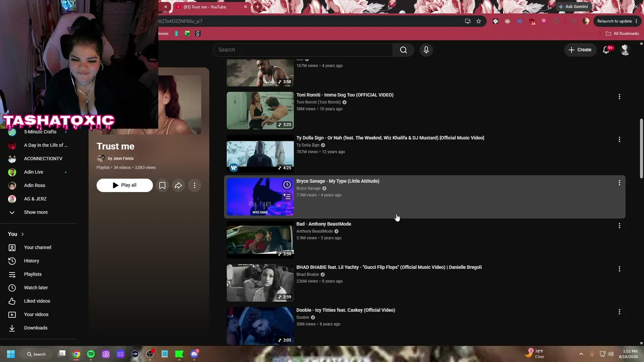Bookmark this page with the star icon
Image resolution: width=644 pixels, height=362 pixels.
pos(478,21)
